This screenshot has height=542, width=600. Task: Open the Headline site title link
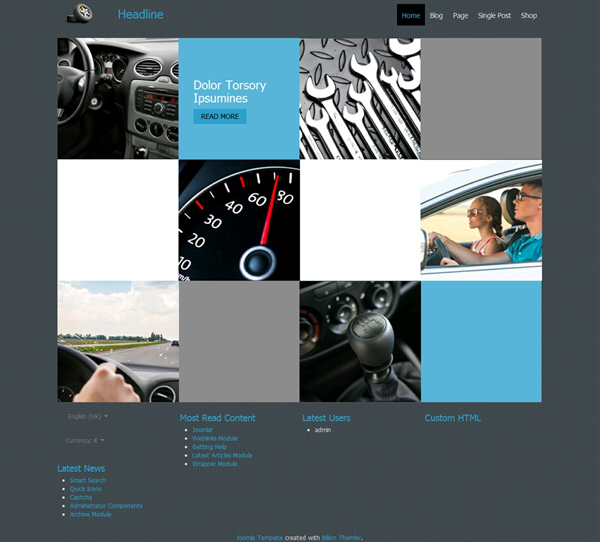pos(140,14)
